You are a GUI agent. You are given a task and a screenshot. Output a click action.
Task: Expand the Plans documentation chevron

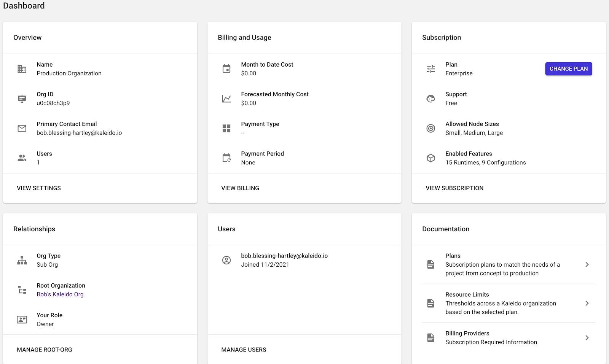coord(587,264)
